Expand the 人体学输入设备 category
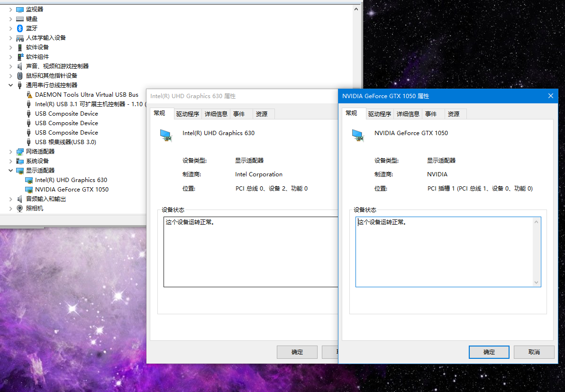Image resolution: width=565 pixels, height=392 pixels. click(10, 38)
